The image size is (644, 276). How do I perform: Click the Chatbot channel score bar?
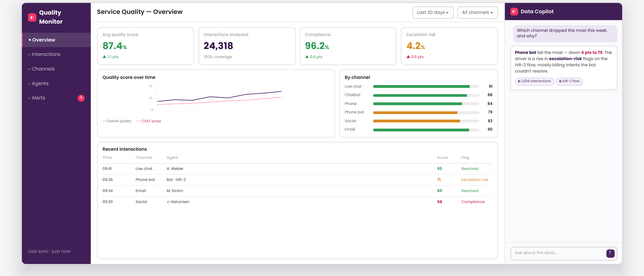click(x=426, y=95)
